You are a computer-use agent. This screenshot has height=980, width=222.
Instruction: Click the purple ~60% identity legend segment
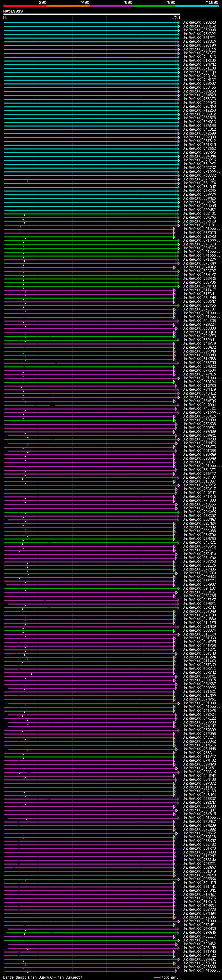[111, 6]
